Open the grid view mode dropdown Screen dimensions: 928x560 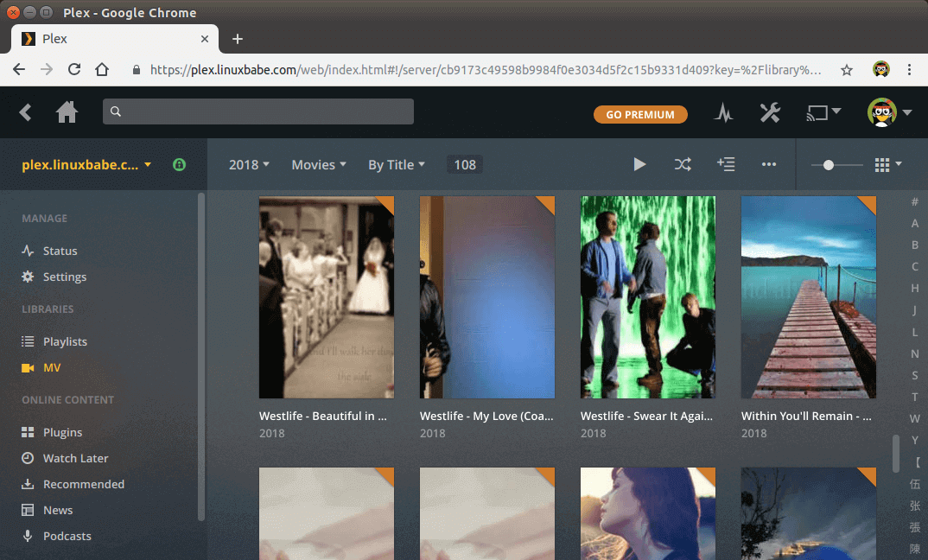(887, 164)
